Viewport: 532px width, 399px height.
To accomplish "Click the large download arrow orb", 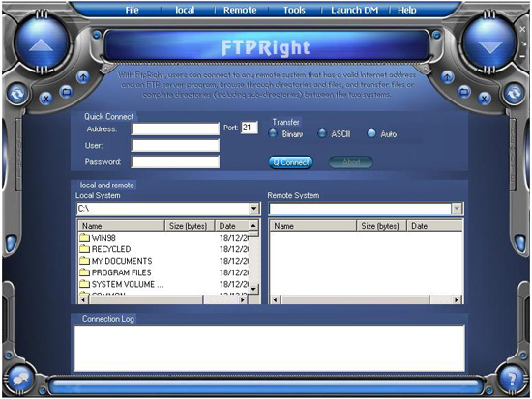I will tap(490, 43).
